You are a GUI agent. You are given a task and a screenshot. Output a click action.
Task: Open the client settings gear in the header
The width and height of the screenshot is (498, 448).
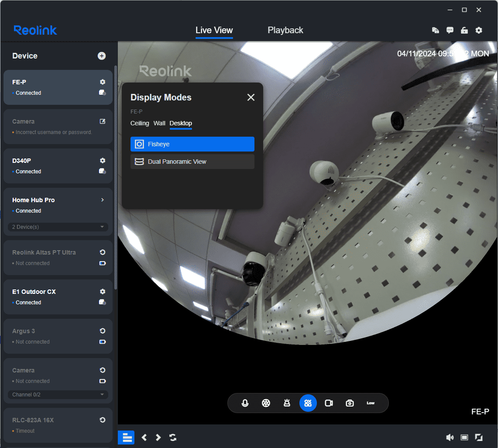coord(479,30)
